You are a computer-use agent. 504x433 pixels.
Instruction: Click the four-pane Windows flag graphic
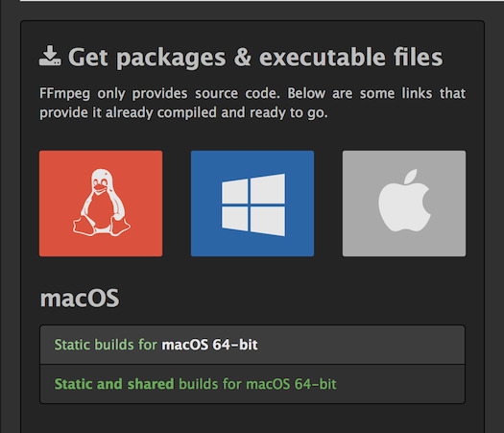(253, 204)
